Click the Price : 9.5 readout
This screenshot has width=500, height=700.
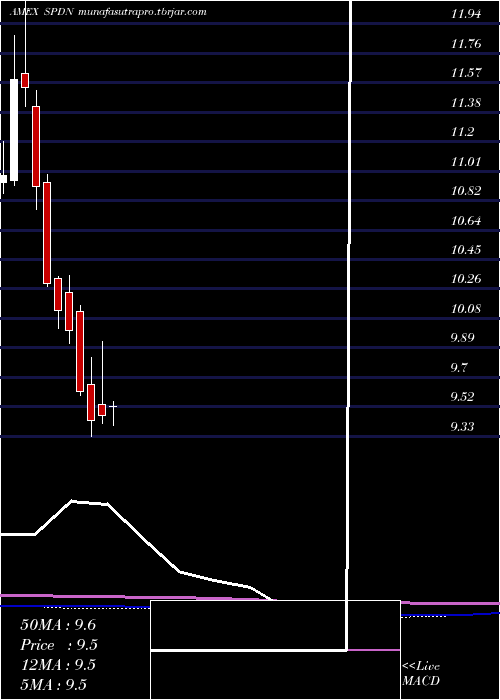point(59,645)
